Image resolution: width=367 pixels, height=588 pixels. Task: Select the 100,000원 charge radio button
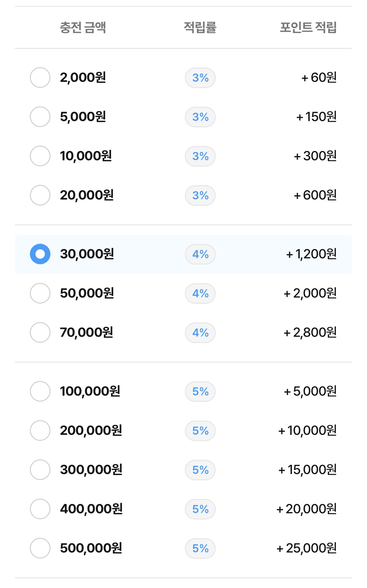40,391
